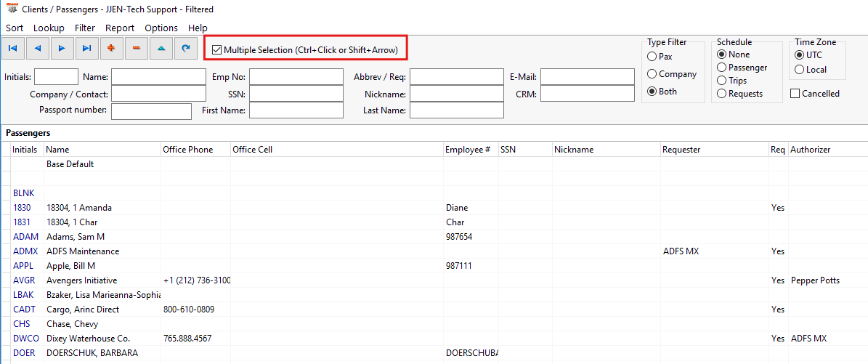The height and width of the screenshot is (364, 868).
Task: Select Trips schedule radio button
Action: tap(721, 81)
